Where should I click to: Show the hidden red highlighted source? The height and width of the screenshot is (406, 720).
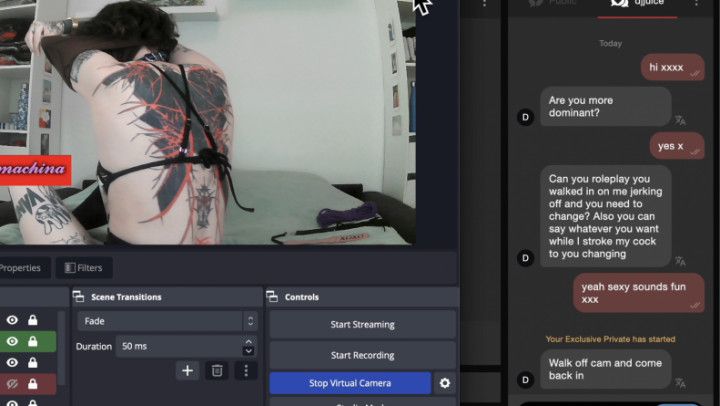[x=13, y=384]
